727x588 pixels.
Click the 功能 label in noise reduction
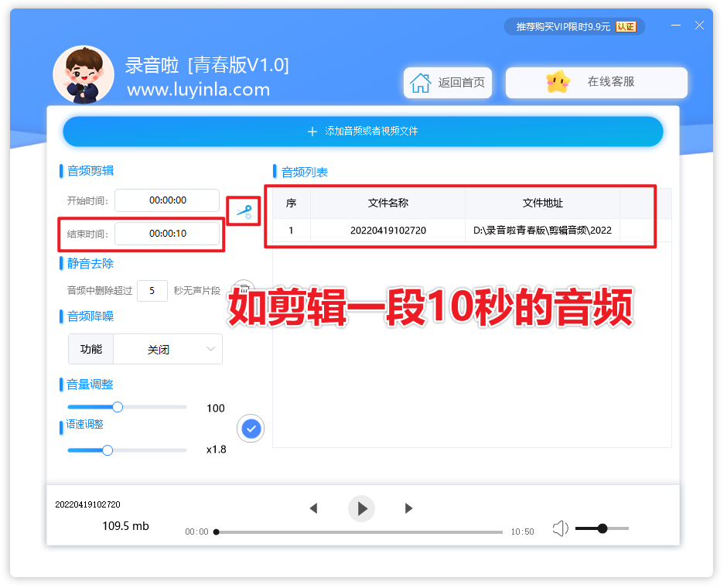[x=91, y=349]
